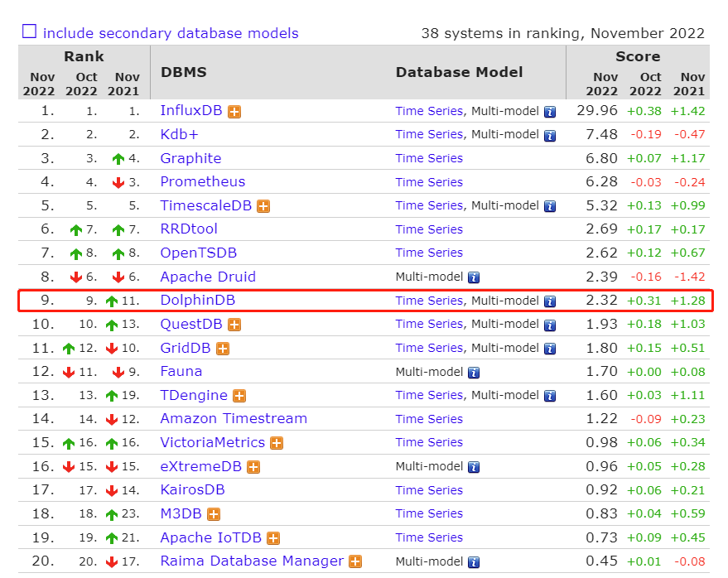The image size is (728, 578).
Task: Select the -1.42 score change for Apache Druid
Action: click(x=689, y=277)
